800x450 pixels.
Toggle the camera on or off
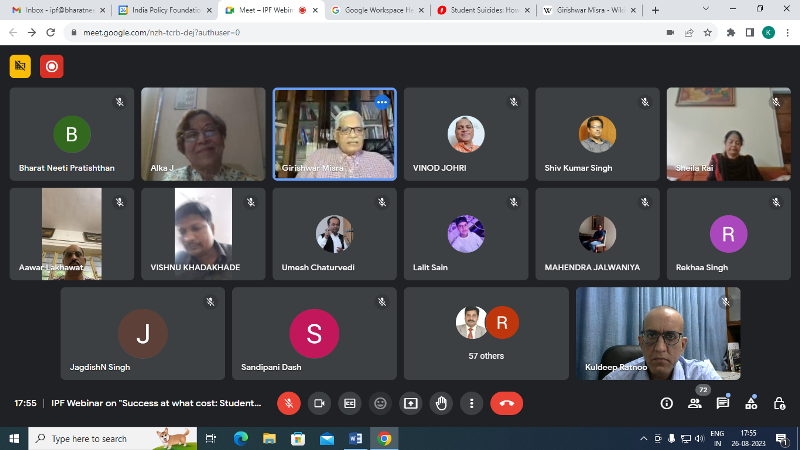[320, 403]
